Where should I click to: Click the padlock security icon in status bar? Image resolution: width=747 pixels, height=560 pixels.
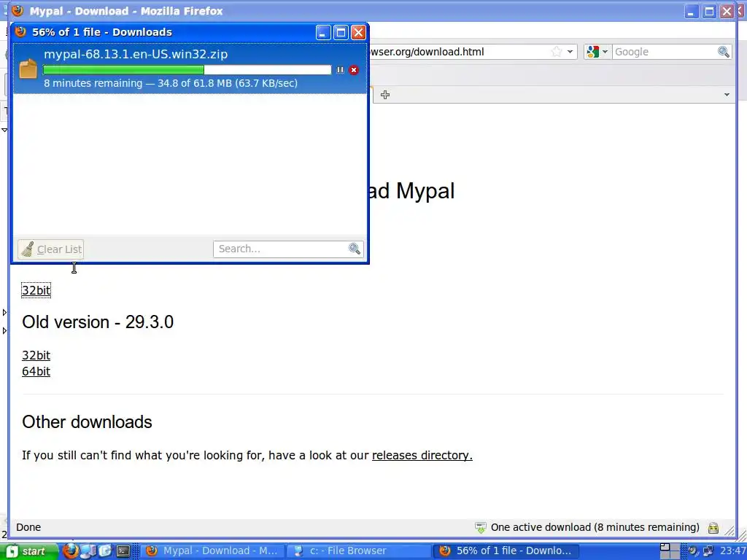click(x=713, y=528)
